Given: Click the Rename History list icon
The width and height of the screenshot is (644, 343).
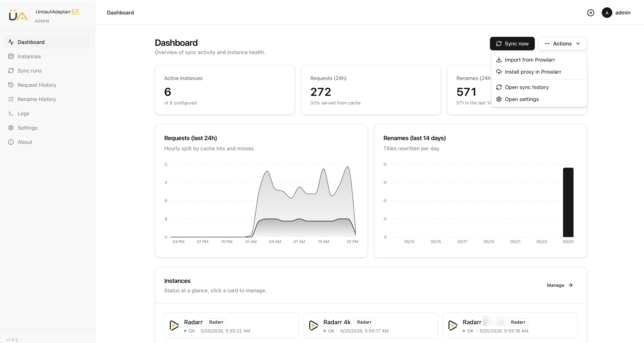Looking at the screenshot, I should (11, 99).
